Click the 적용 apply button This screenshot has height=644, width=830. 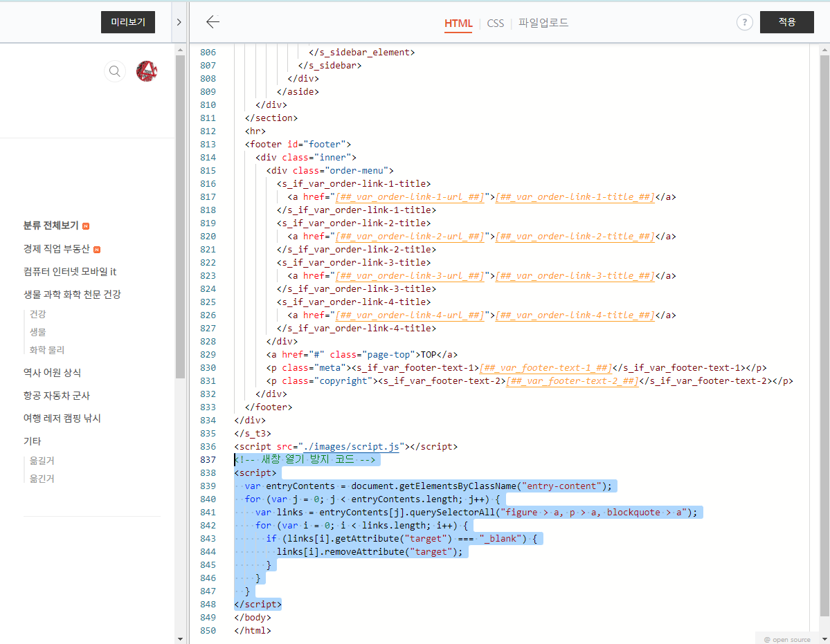coord(786,22)
